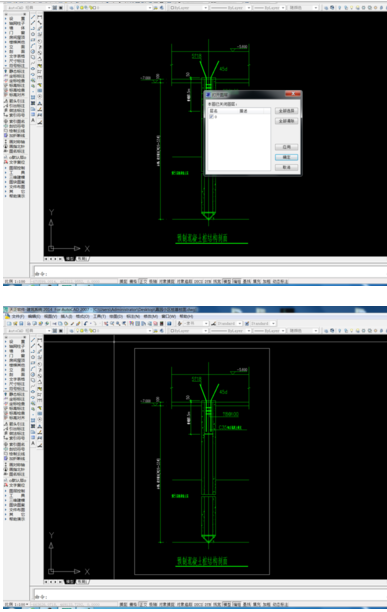Viewport: 387px width, 612px height.
Task: Toggle DYN in lower window status bar
Action: [x=208, y=604]
